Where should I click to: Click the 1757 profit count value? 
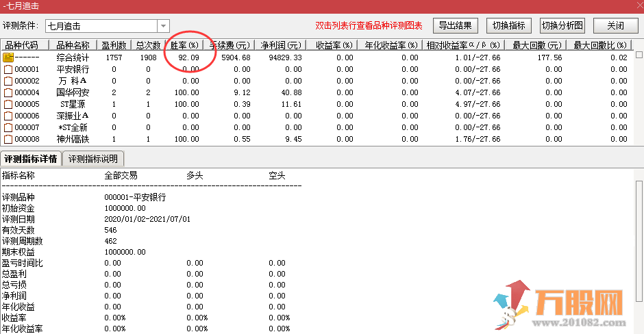pyautogui.click(x=114, y=57)
